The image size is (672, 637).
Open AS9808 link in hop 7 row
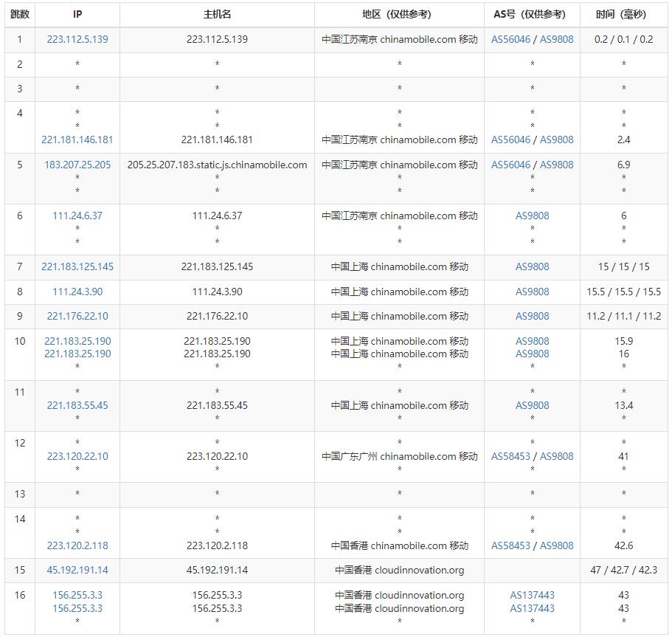pyautogui.click(x=532, y=266)
